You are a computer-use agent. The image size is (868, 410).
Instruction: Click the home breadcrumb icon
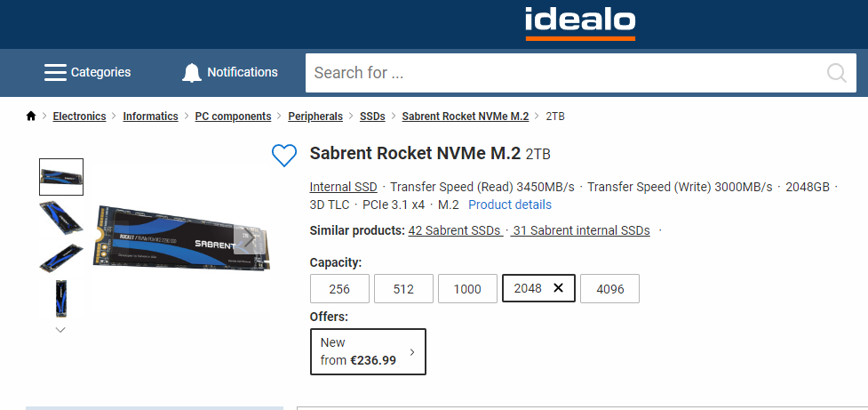click(31, 117)
